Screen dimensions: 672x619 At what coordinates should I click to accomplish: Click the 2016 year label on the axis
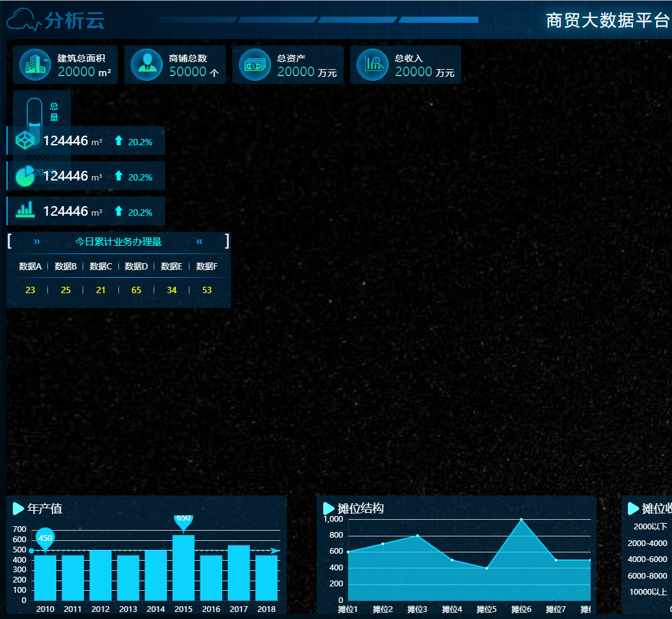211,609
